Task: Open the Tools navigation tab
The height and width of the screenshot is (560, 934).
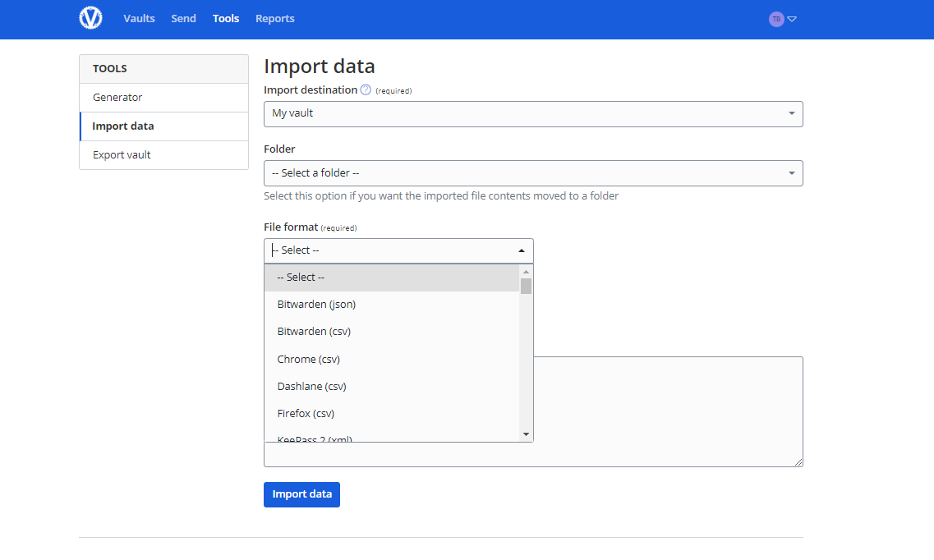Action: pos(226,18)
